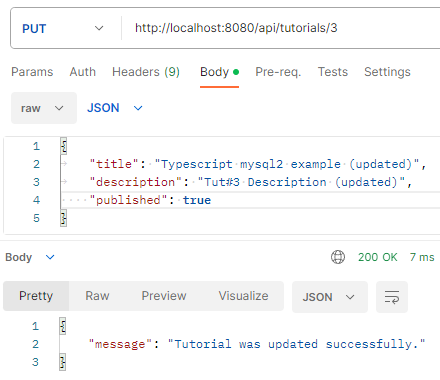Select the Pretty response view
This screenshot has width=440, height=380.
click(36, 296)
